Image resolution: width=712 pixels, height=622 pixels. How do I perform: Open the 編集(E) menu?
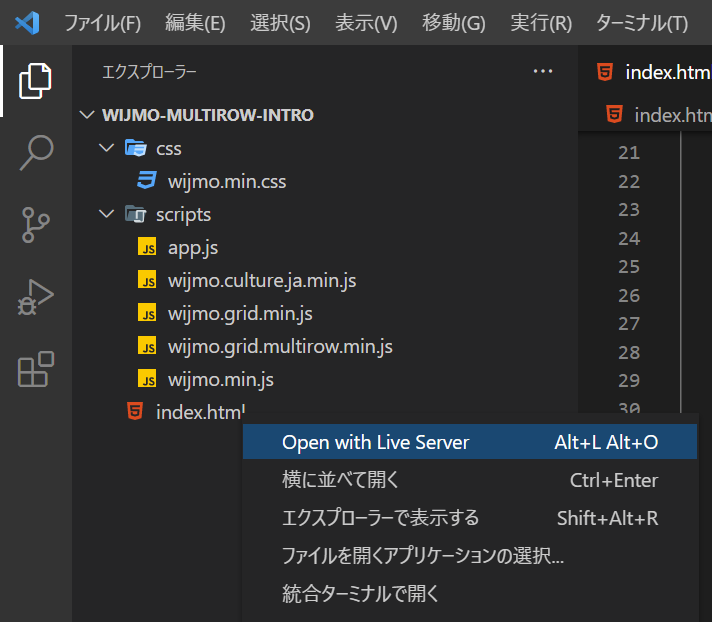coord(195,23)
